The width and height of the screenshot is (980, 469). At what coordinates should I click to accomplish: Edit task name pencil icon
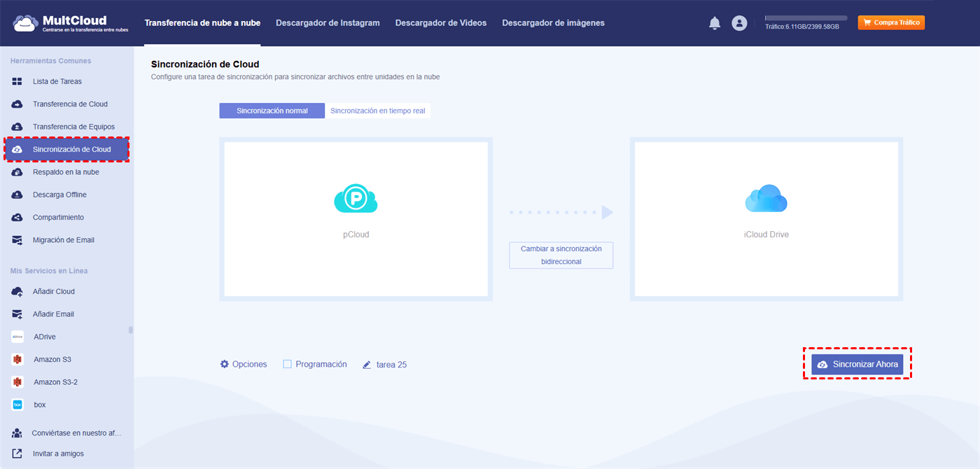tap(367, 365)
